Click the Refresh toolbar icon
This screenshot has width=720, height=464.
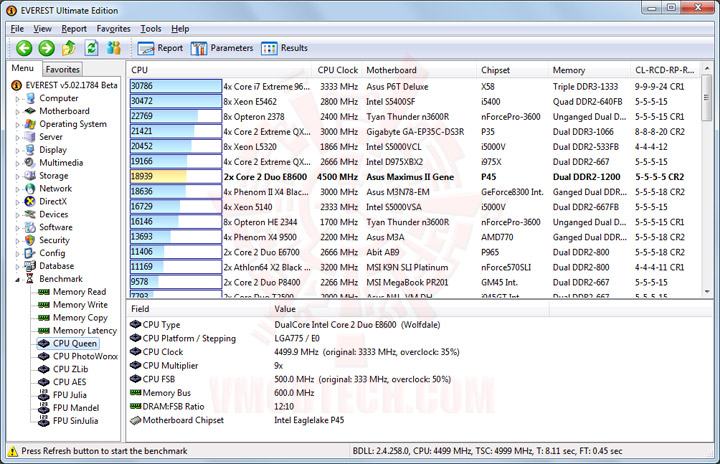click(x=92, y=48)
